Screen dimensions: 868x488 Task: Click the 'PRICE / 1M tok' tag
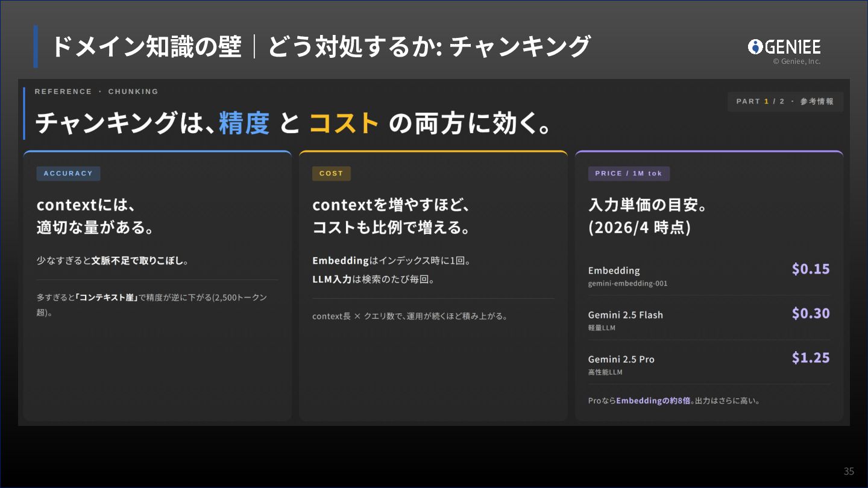(629, 174)
